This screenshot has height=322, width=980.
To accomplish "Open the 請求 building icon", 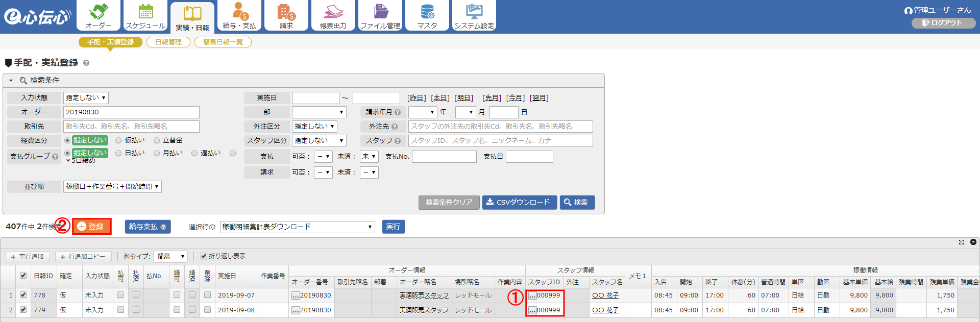I will click(286, 15).
